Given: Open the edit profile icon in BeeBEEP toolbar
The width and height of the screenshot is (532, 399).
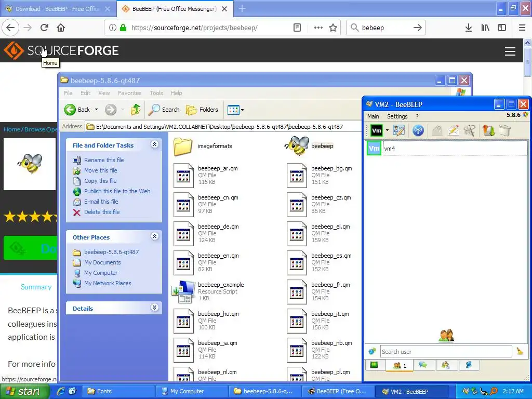Looking at the screenshot, I should tap(398, 130).
